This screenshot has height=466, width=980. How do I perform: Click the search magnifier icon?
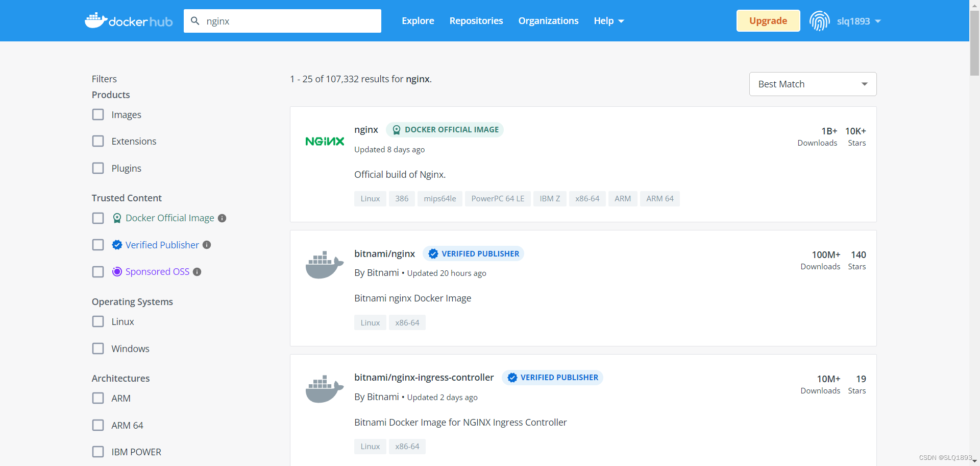(x=195, y=21)
